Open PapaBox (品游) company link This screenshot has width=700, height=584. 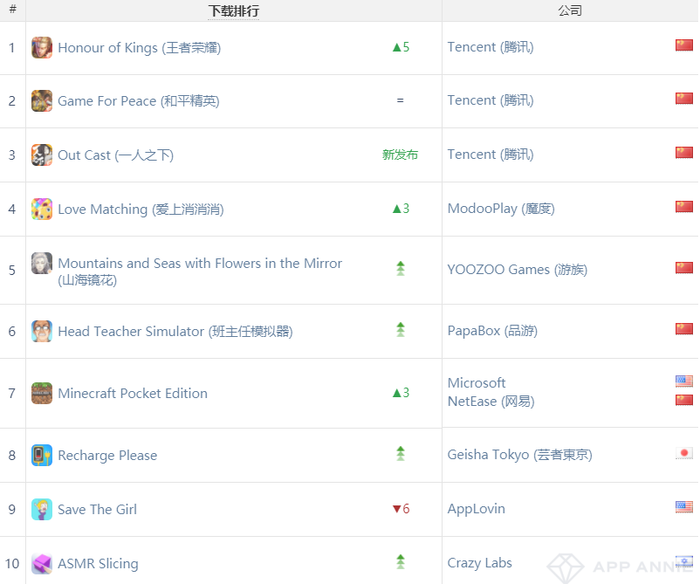pos(492,331)
